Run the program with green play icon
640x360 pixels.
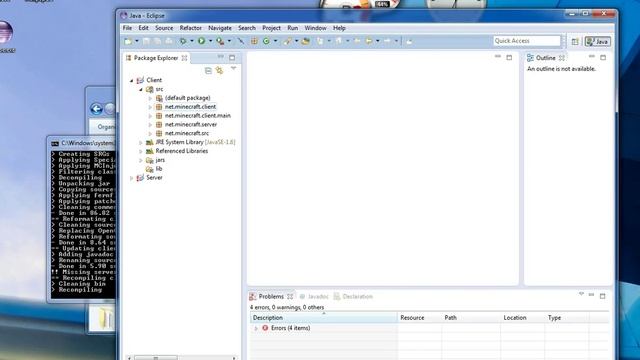(202, 41)
